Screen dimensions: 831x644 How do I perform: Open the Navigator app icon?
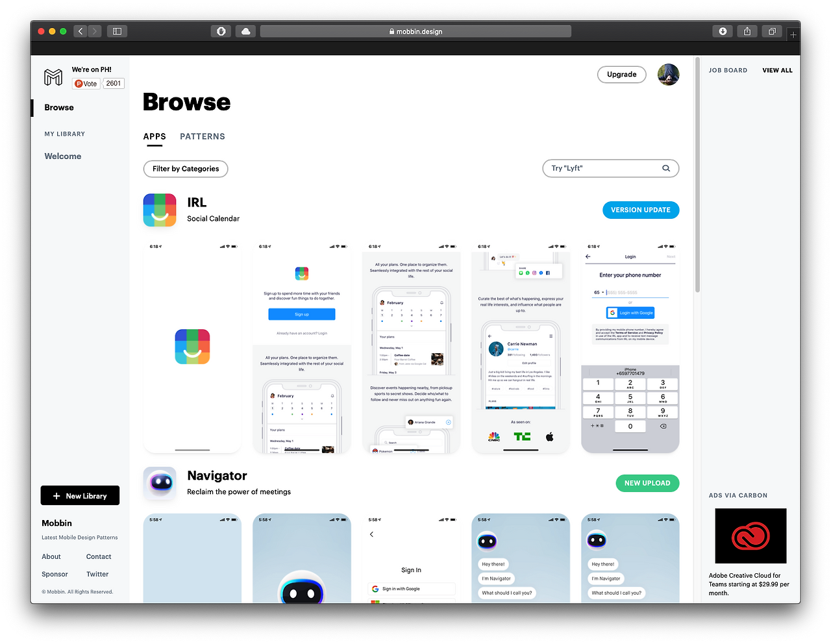coord(160,483)
